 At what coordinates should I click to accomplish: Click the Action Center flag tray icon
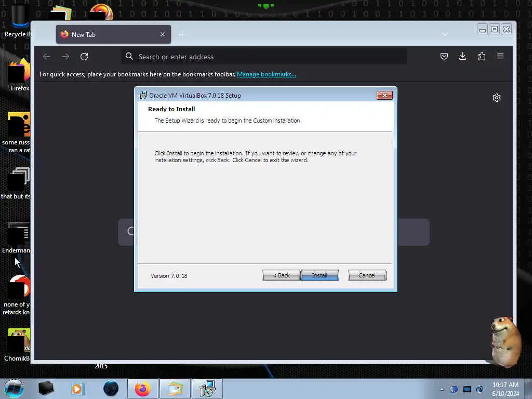[x=454, y=389]
